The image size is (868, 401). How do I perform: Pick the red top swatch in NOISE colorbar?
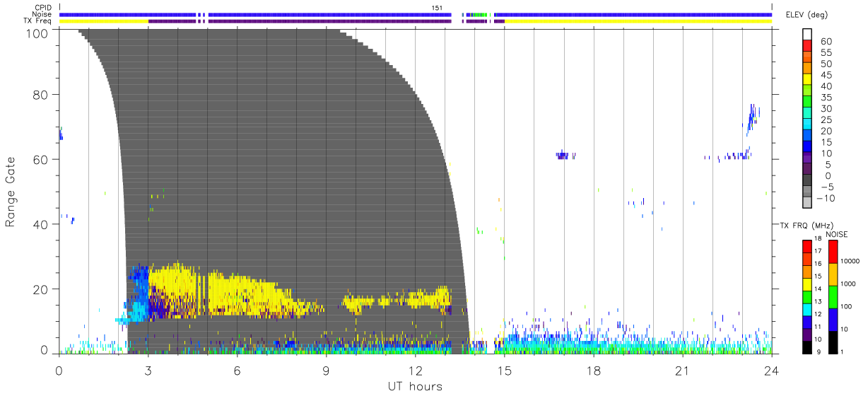tap(833, 250)
